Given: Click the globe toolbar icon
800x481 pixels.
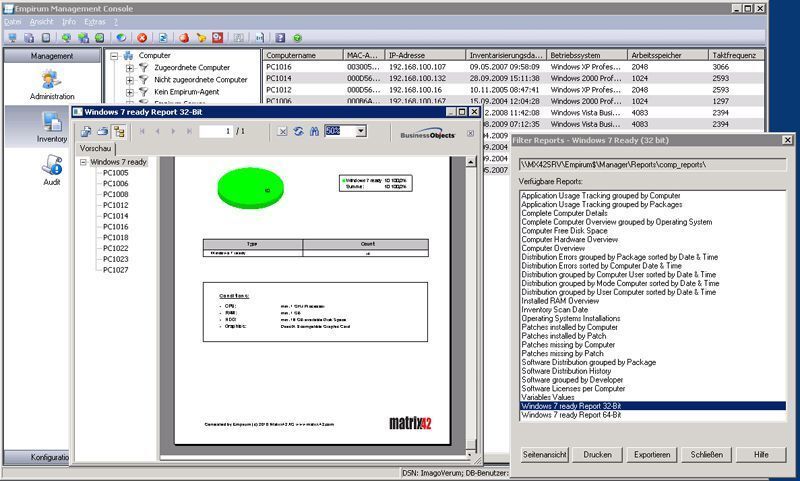Looking at the screenshot, I should [121, 38].
